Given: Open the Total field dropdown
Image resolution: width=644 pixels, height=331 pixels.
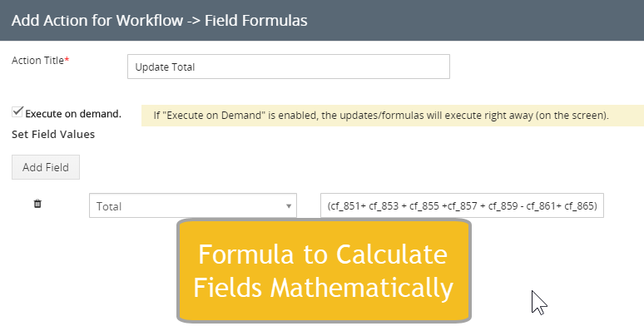Looking at the screenshot, I should [x=193, y=205].
